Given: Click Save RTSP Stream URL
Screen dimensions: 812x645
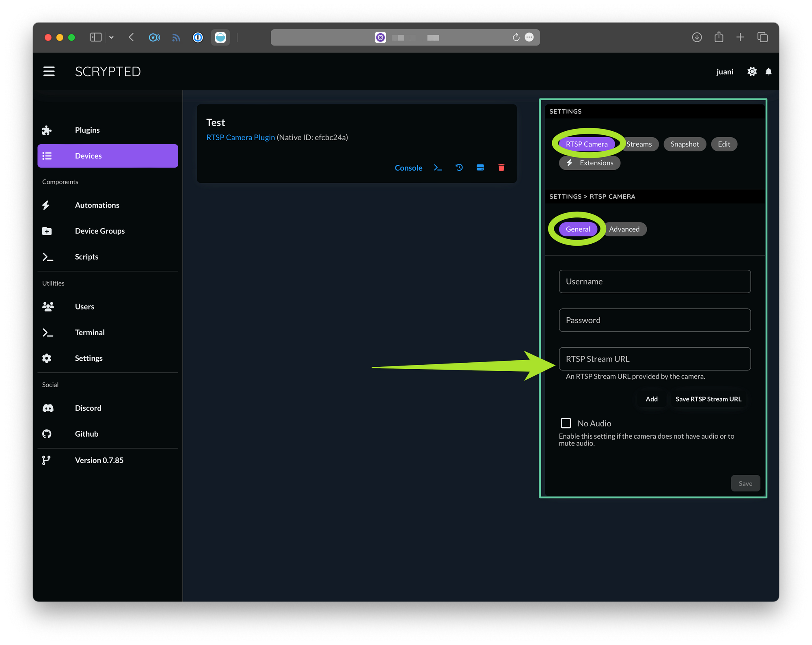Looking at the screenshot, I should pos(708,399).
